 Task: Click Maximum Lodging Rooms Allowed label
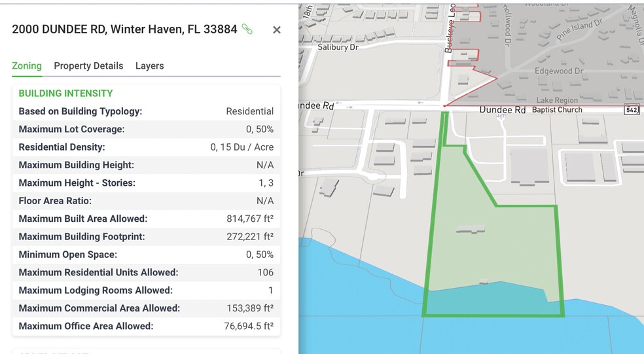[96, 291]
